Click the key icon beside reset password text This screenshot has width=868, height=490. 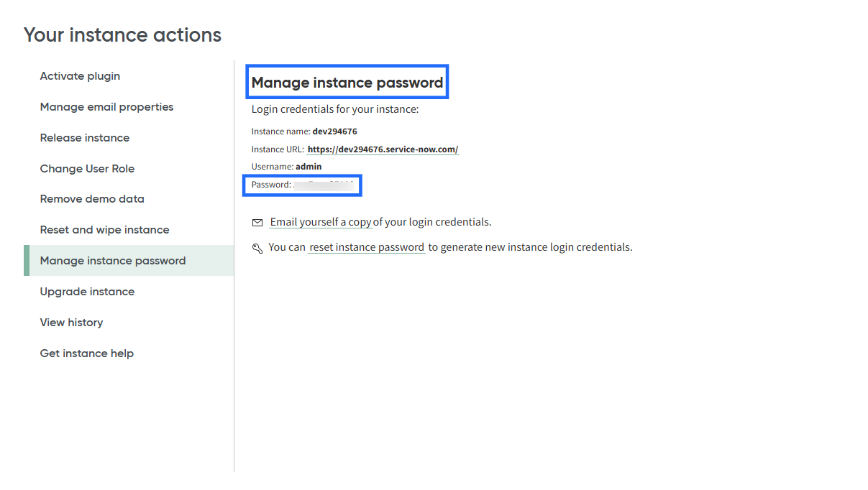coord(257,248)
